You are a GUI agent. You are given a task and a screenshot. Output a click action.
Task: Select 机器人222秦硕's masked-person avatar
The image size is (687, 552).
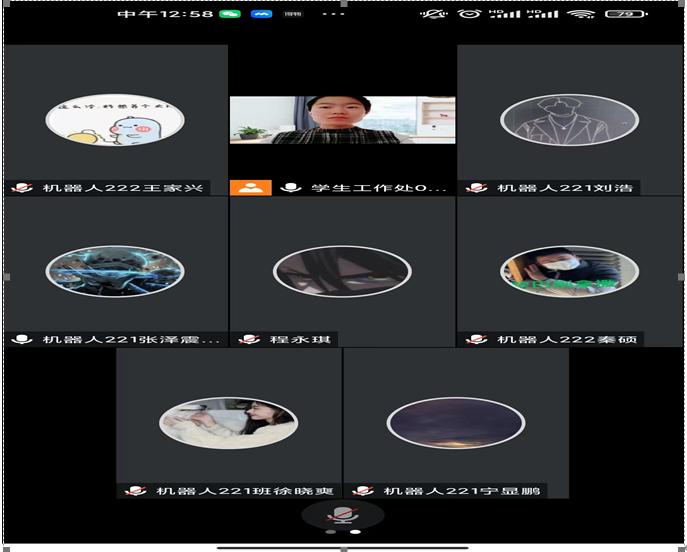(569, 272)
